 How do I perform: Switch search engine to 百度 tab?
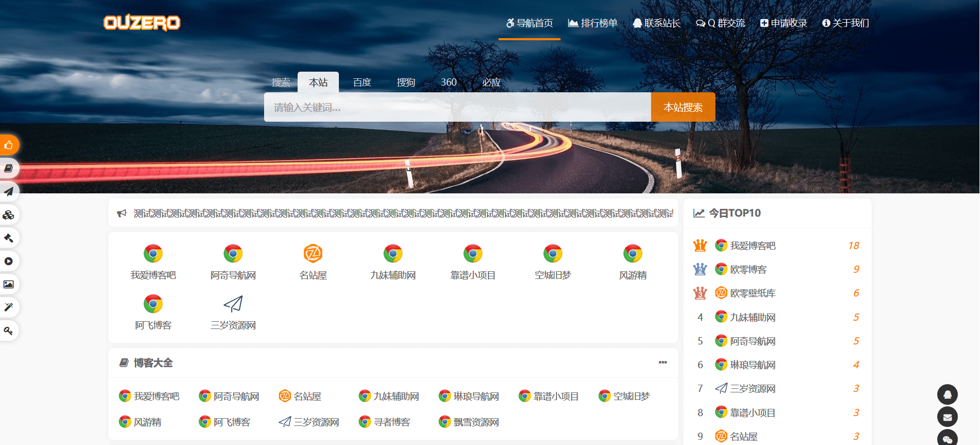click(x=362, y=83)
